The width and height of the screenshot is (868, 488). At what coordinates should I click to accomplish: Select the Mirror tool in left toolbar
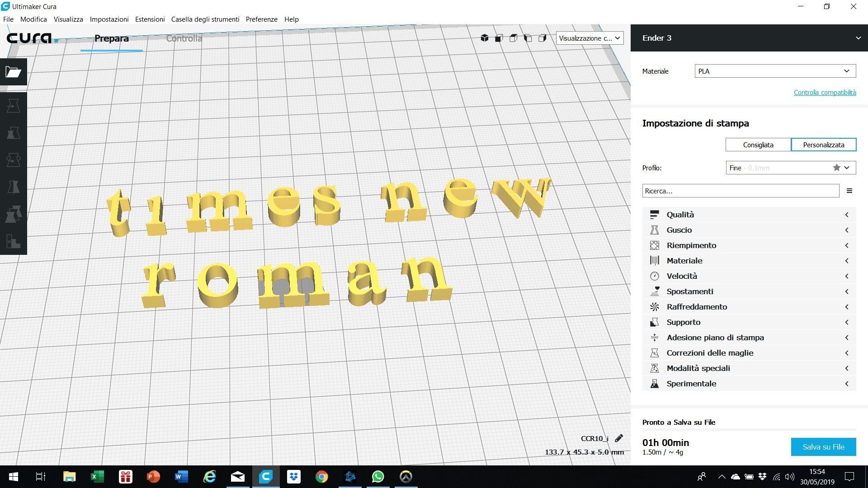pyautogui.click(x=14, y=187)
